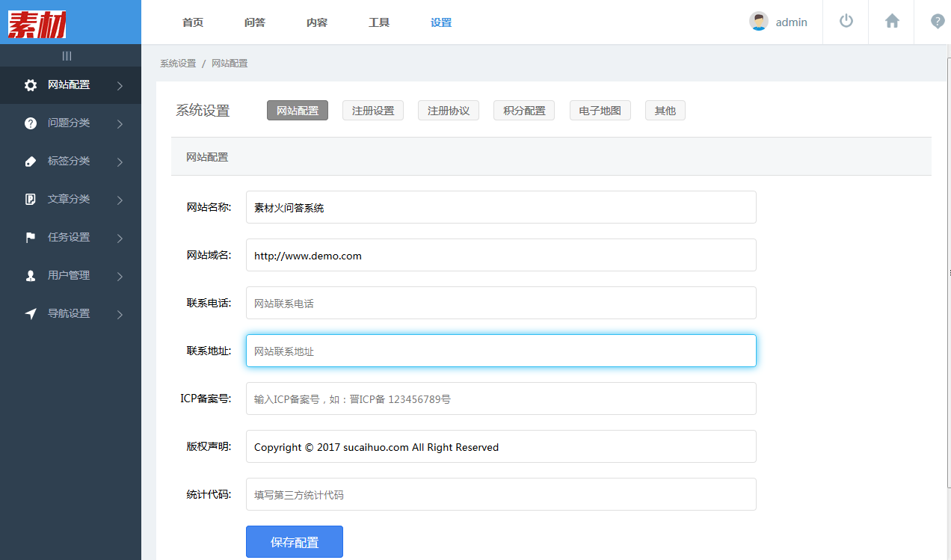The image size is (951, 560).
Task: Expand the 文章分类 sidebar chevron
Action: [120, 200]
